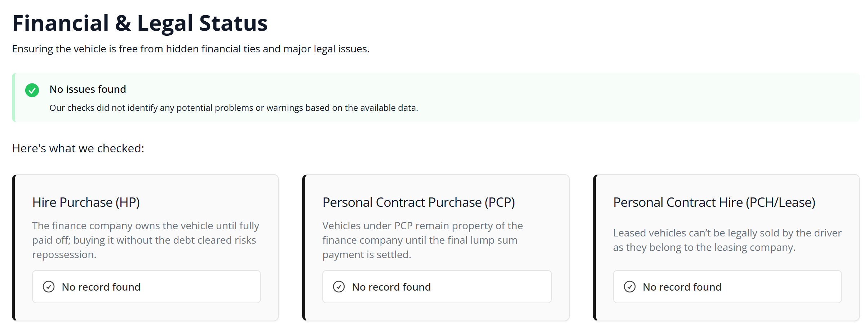Click No record found under PCP

click(391, 287)
